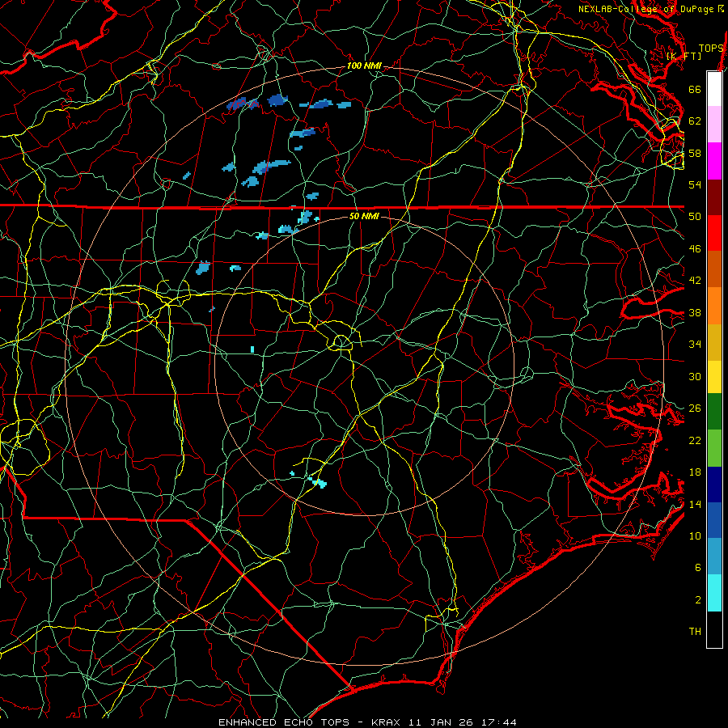This screenshot has height=728, width=728.
Task: Click the legend value "58"
Action: (695, 153)
